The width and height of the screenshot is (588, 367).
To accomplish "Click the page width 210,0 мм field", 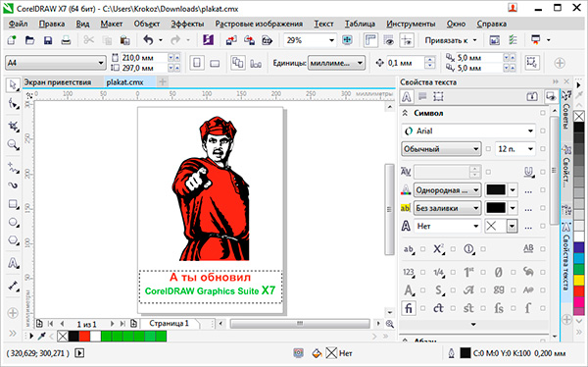I will tap(144, 58).
